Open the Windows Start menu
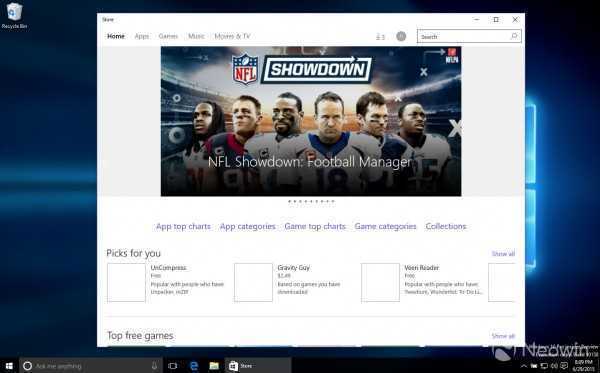Image resolution: width=600 pixels, height=373 pixels. pos(9,366)
